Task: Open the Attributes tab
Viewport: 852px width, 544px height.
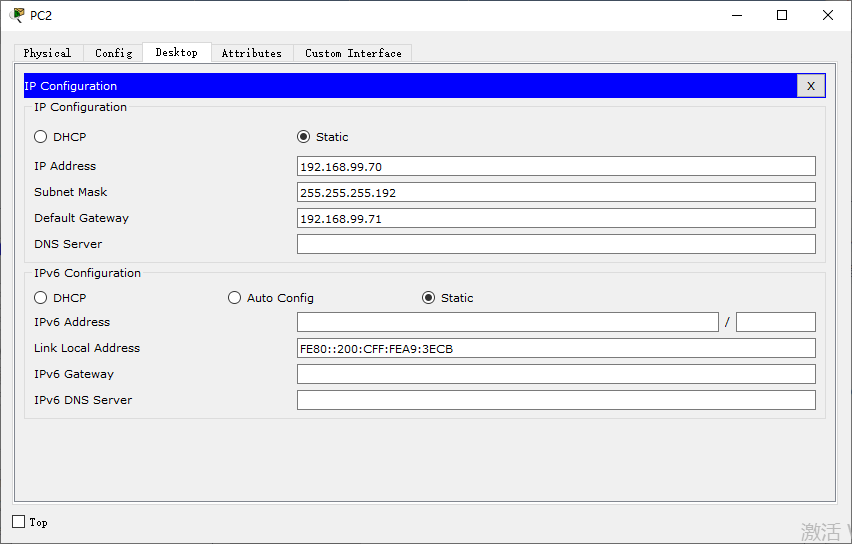Action: click(252, 53)
